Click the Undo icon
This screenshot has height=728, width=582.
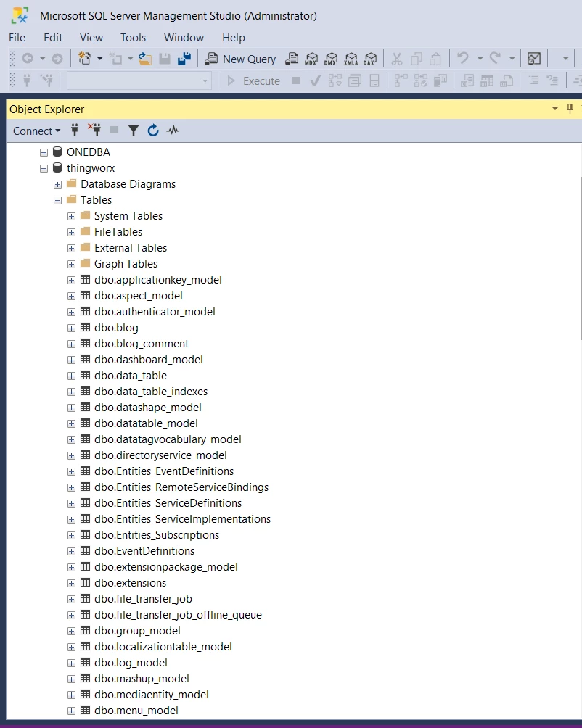coord(463,58)
